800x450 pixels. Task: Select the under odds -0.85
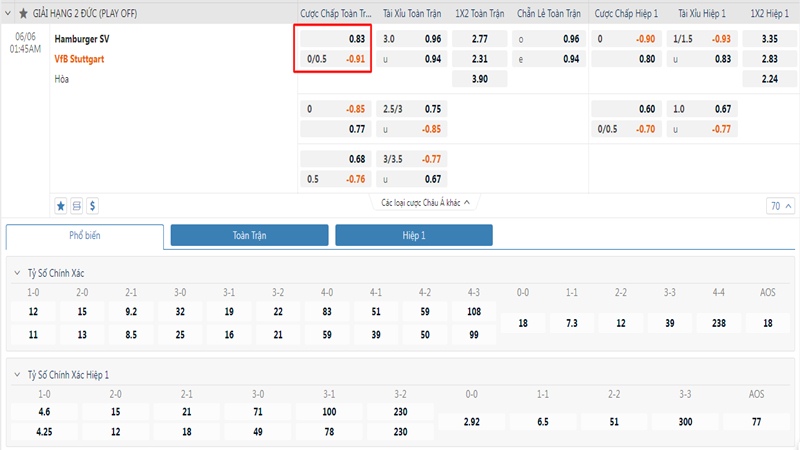pos(412,129)
